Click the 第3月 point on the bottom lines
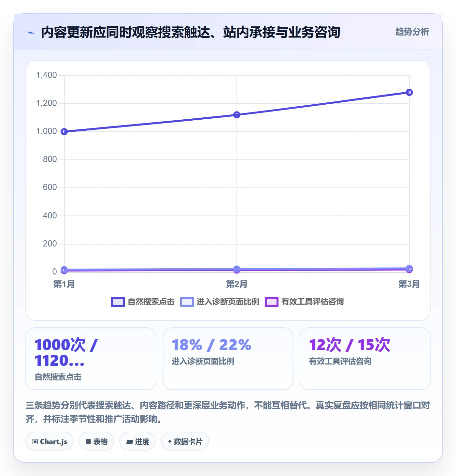Screen dimensions: 456x476 click(409, 269)
